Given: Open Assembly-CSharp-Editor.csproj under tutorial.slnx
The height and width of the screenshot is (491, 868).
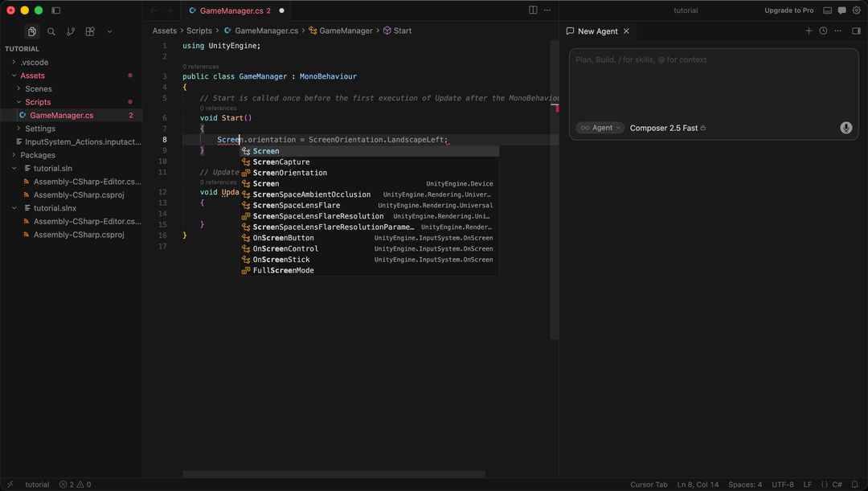Looking at the screenshot, I should (71, 222).
